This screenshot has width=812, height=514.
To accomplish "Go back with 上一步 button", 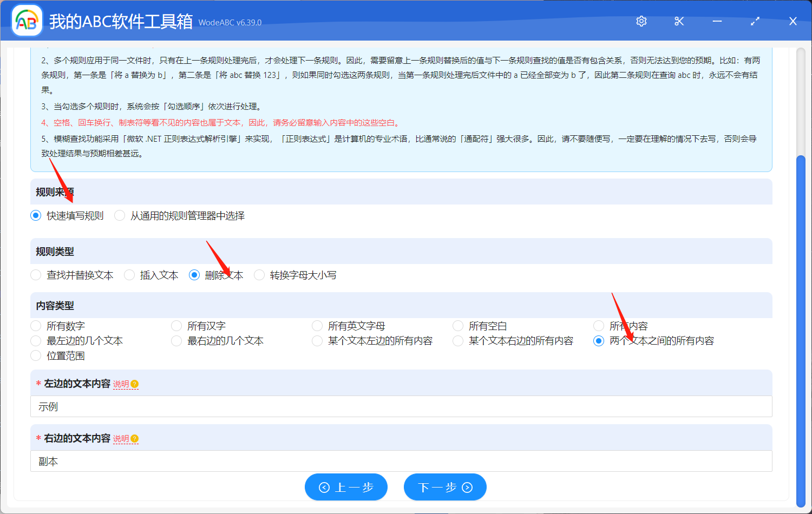I will point(346,487).
